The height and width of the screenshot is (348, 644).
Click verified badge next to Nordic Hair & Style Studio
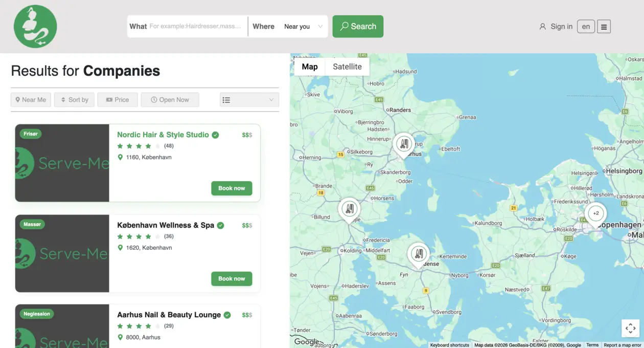[216, 135]
